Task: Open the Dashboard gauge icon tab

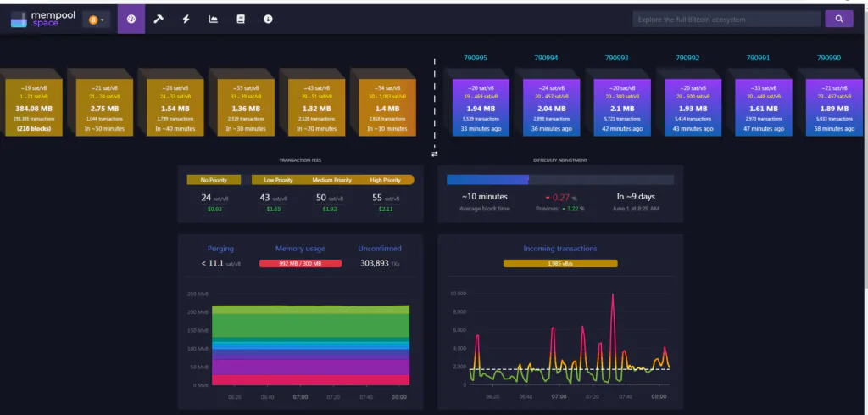Action: click(131, 20)
